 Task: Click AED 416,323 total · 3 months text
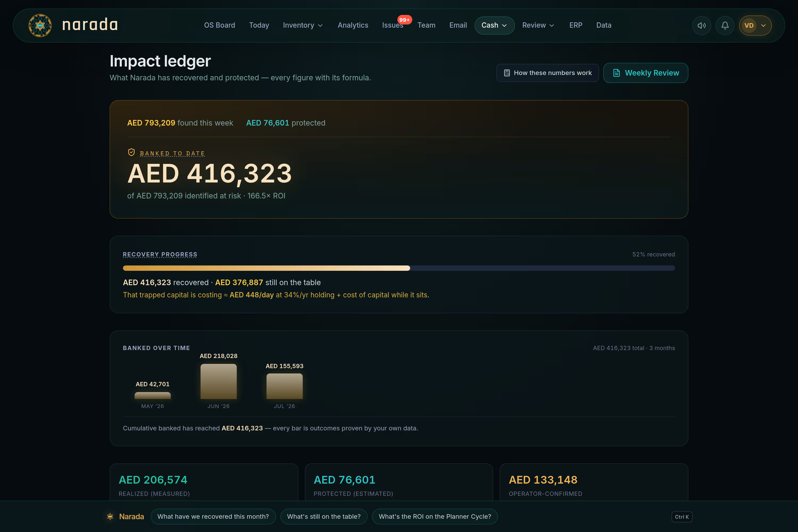click(x=634, y=348)
